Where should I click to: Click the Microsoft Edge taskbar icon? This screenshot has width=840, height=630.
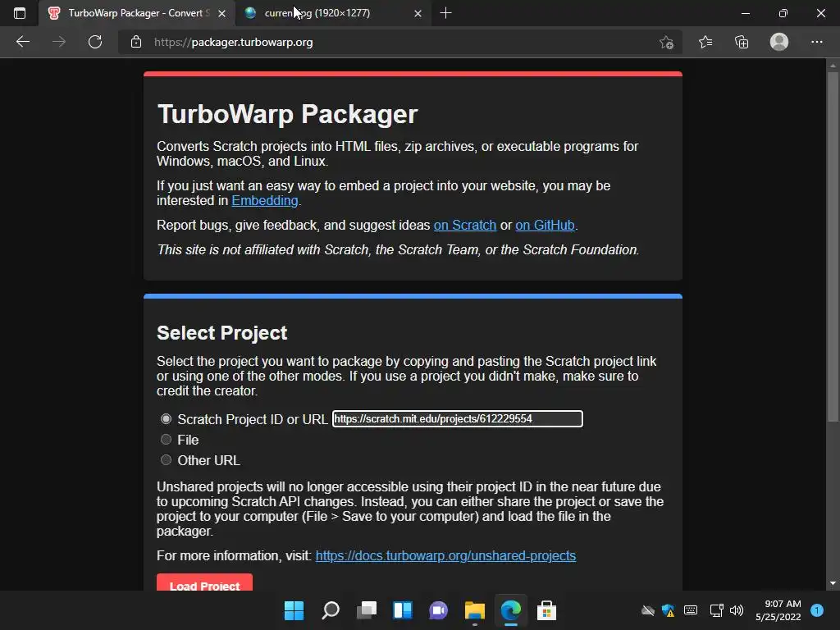coord(510,610)
